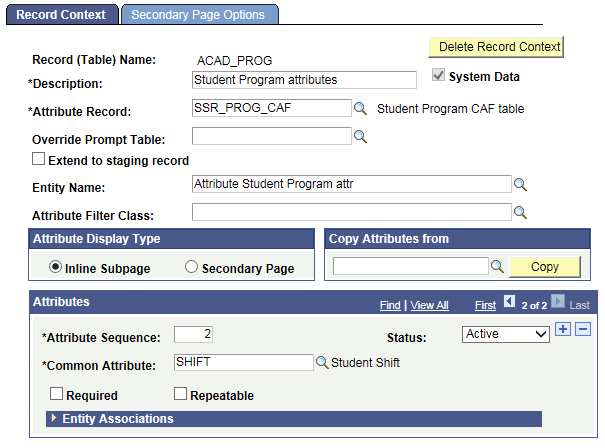Switch to Secondary Page Options tab
This screenshot has height=448, width=605.
click(x=200, y=15)
